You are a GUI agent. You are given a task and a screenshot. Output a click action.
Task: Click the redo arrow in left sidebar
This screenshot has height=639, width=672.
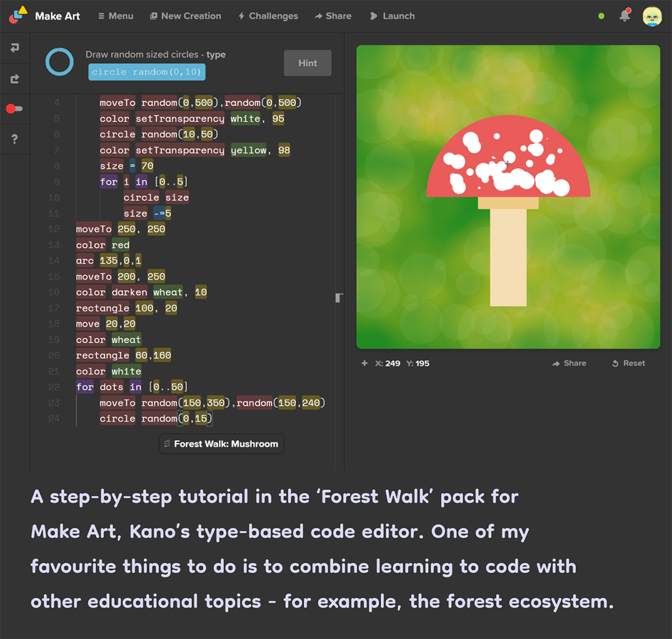[x=15, y=79]
